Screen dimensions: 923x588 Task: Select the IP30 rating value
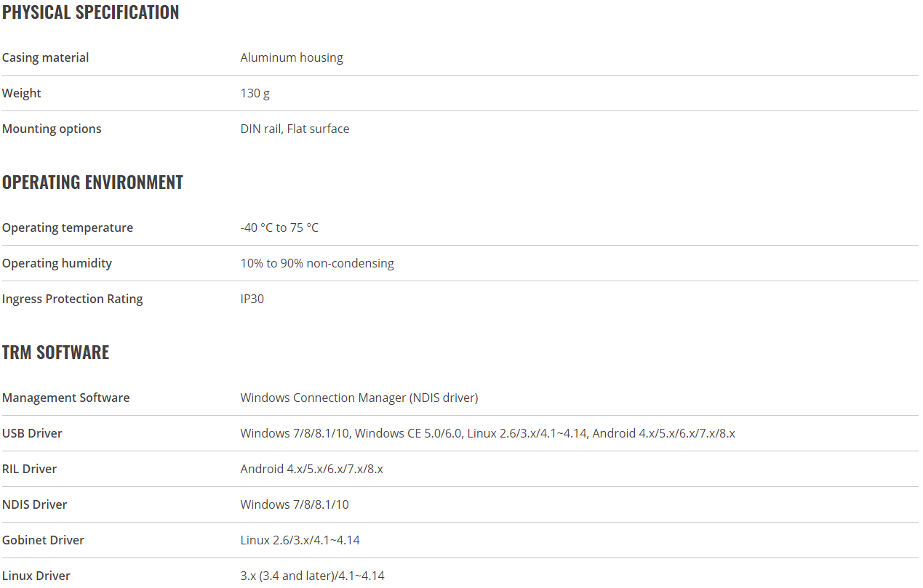[252, 299]
